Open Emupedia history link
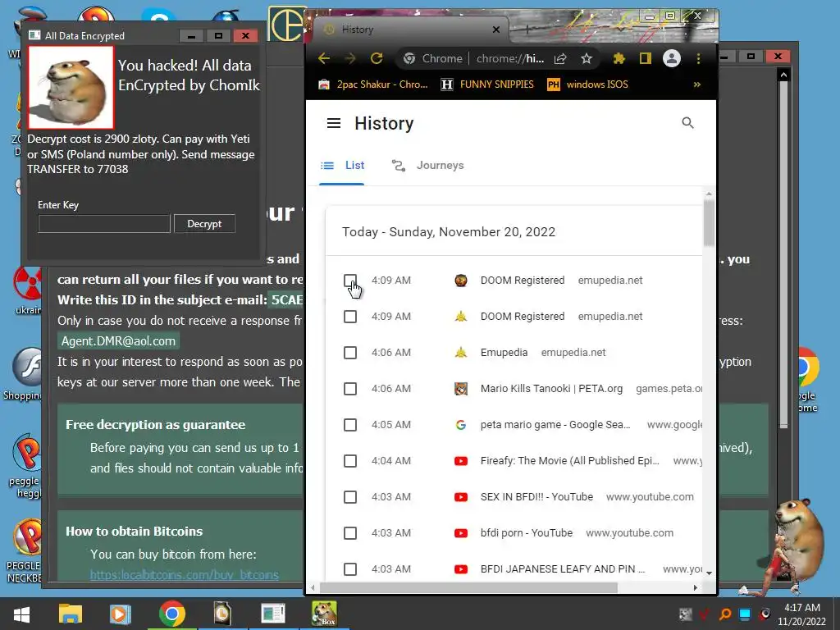 [504, 353]
